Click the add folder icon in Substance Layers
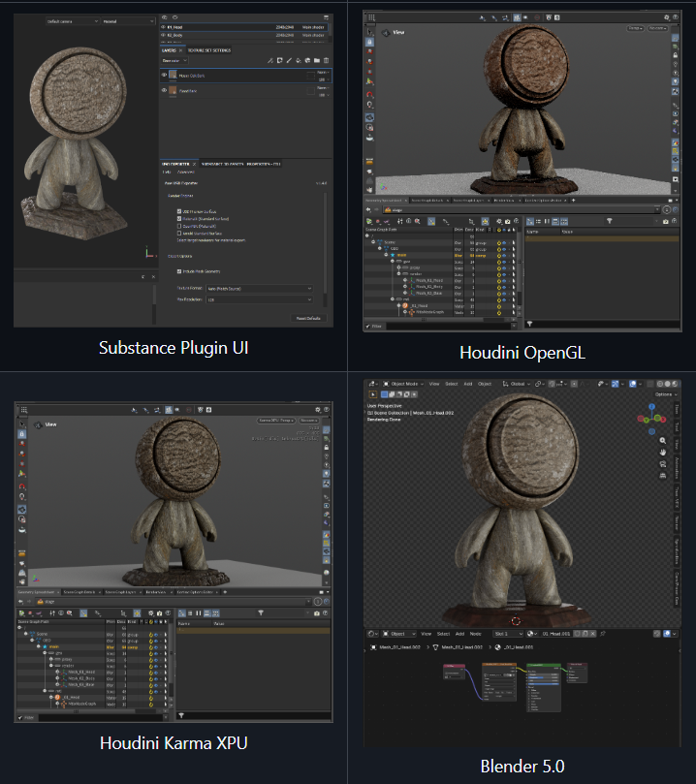 pyautogui.click(x=317, y=60)
